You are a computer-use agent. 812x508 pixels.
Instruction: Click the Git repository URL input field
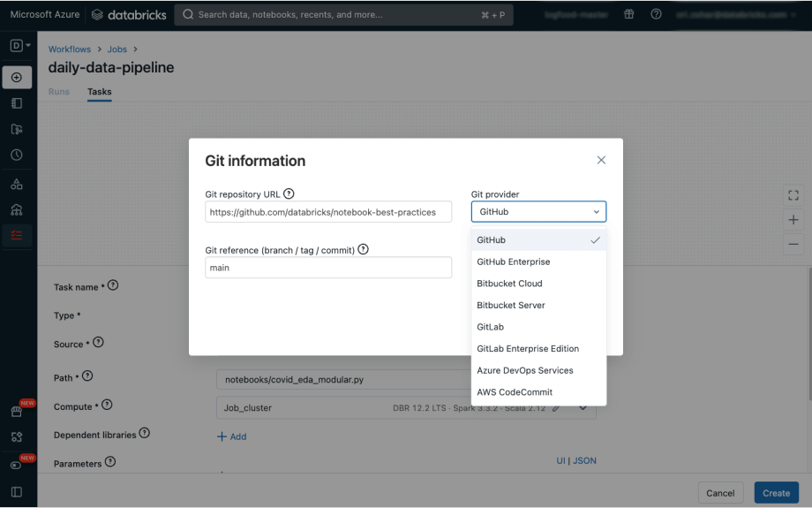(x=327, y=212)
